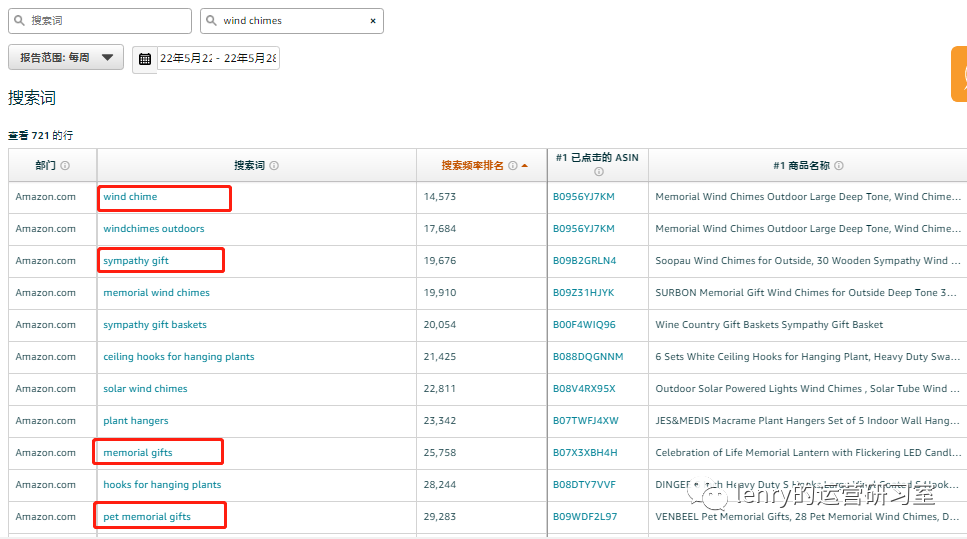Screen dimensions: 967x539
Task: Click the info icon under #1 已点击的 ASIN
Action: click(598, 171)
